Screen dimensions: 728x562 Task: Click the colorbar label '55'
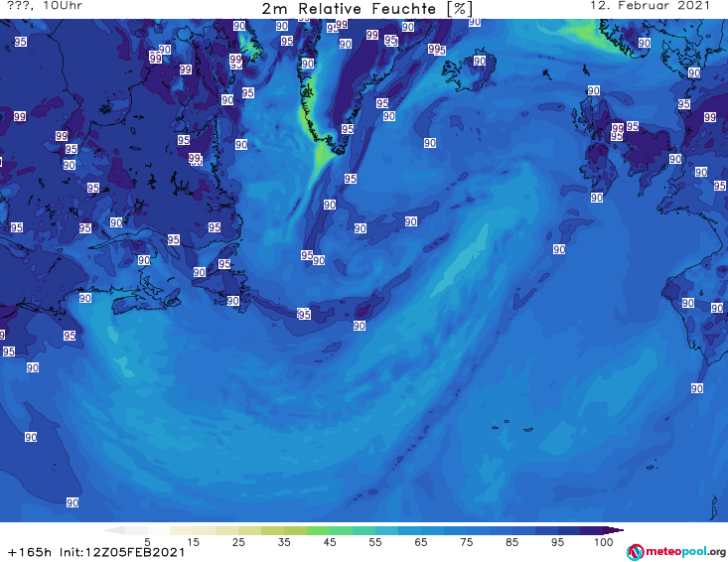(375, 542)
